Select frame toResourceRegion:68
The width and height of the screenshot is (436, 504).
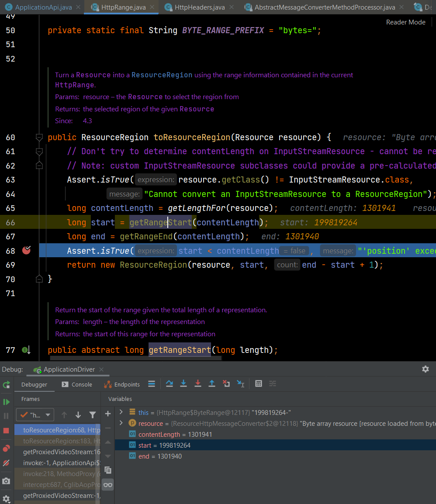pyautogui.click(x=57, y=430)
